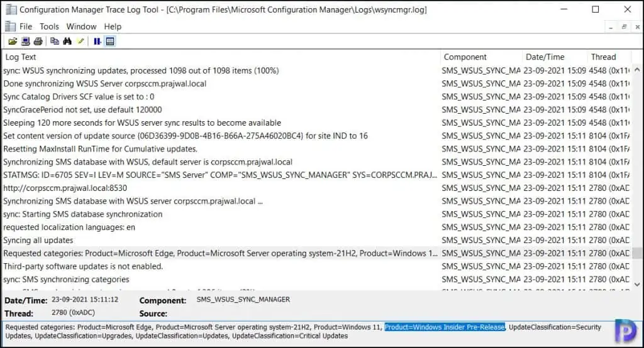Screen dimensions: 644x348
Task: Minimize the inner log document window
Action: [611, 26]
